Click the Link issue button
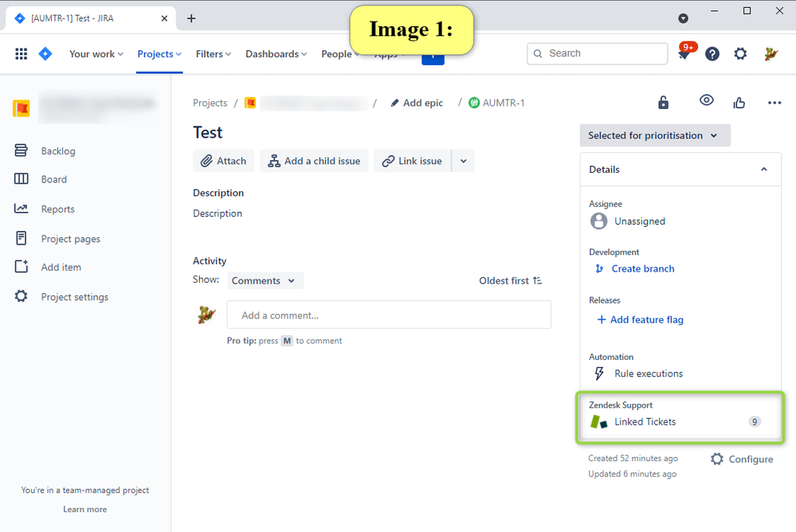796x532 pixels. click(x=413, y=161)
